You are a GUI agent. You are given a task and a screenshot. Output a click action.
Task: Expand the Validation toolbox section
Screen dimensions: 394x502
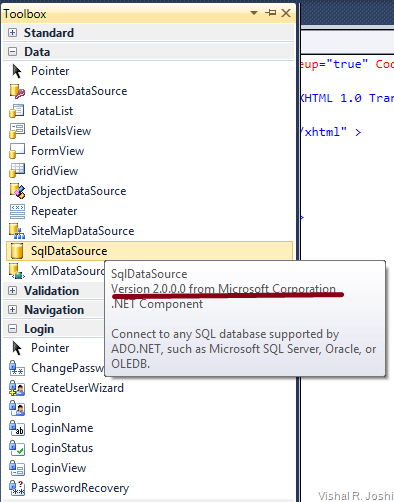(12, 291)
